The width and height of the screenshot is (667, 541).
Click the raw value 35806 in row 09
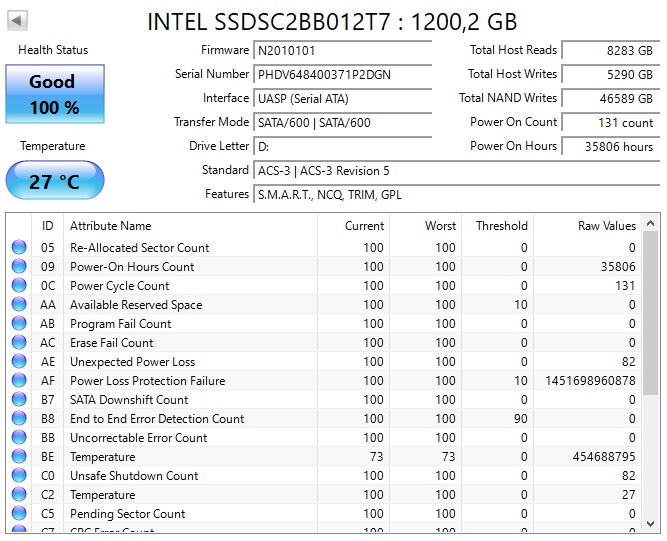pos(618,267)
